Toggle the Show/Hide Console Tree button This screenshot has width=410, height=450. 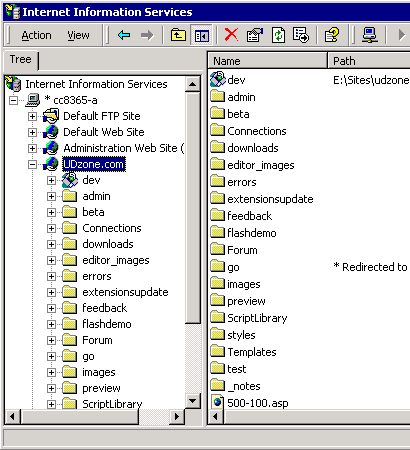click(202, 35)
